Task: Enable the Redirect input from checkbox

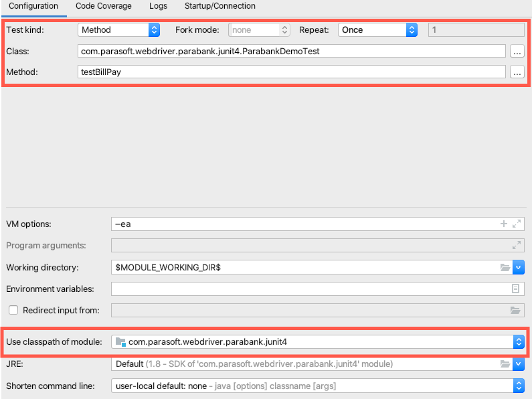Action: [13, 310]
